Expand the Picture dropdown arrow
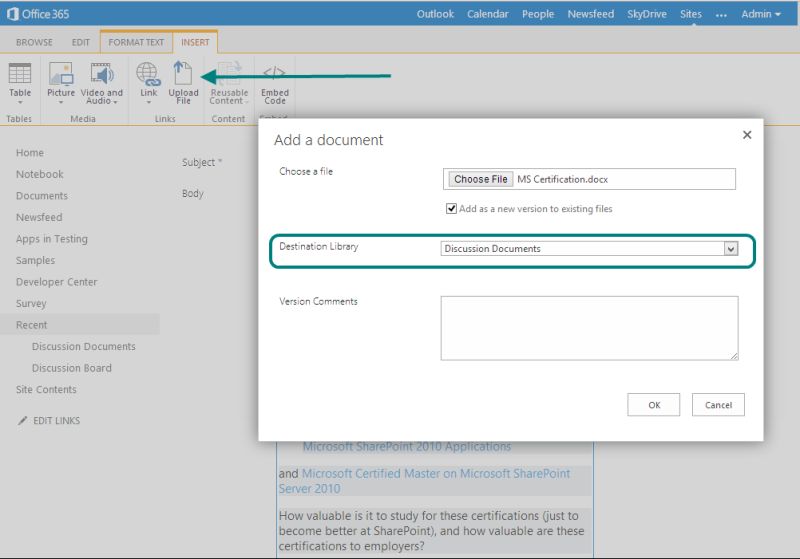Viewport: 800px width, 559px height. [61, 103]
